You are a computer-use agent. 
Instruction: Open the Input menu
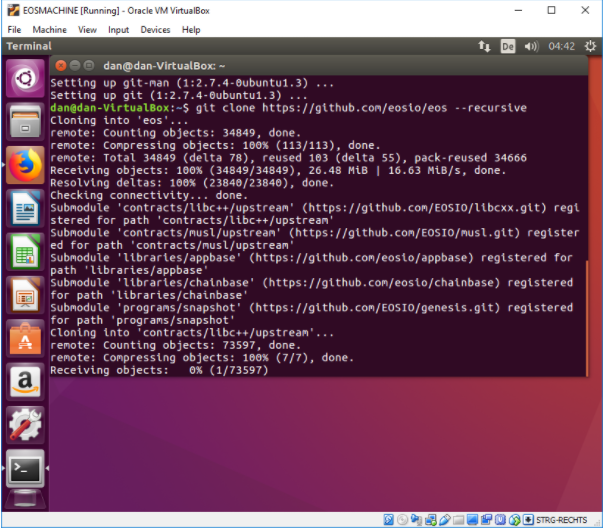[x=118, y=30]
